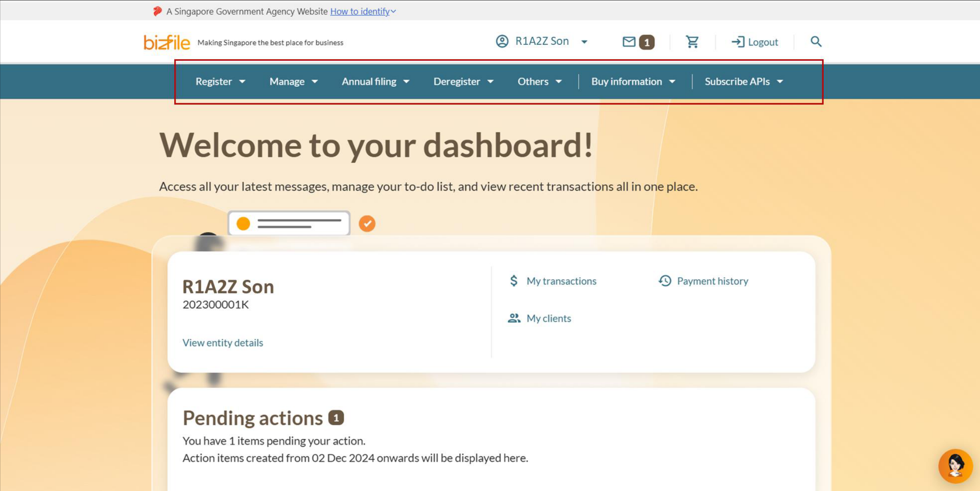Open the mail inbox envelope icon
Screen dimensions: 980x491
(629, 42)
